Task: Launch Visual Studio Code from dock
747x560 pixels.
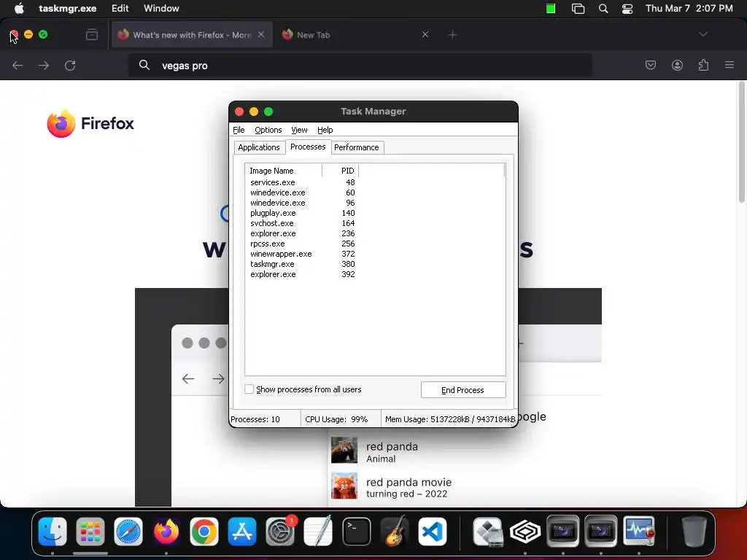Action: pos(432,532)
